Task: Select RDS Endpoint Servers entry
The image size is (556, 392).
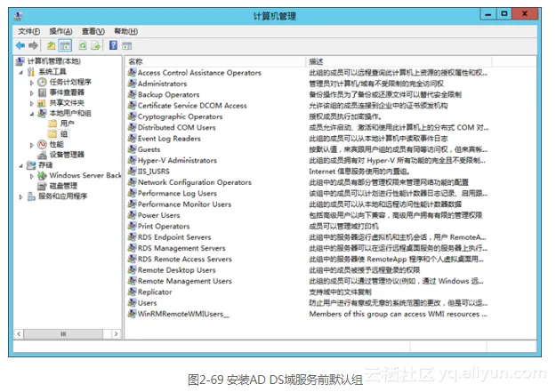Action: 174,237
